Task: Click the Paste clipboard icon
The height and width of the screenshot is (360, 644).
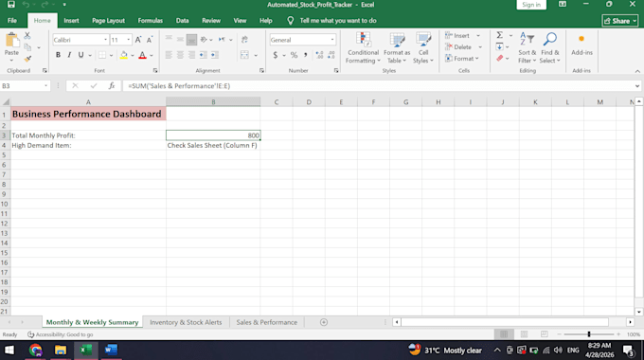Action: tap(12, 41)
